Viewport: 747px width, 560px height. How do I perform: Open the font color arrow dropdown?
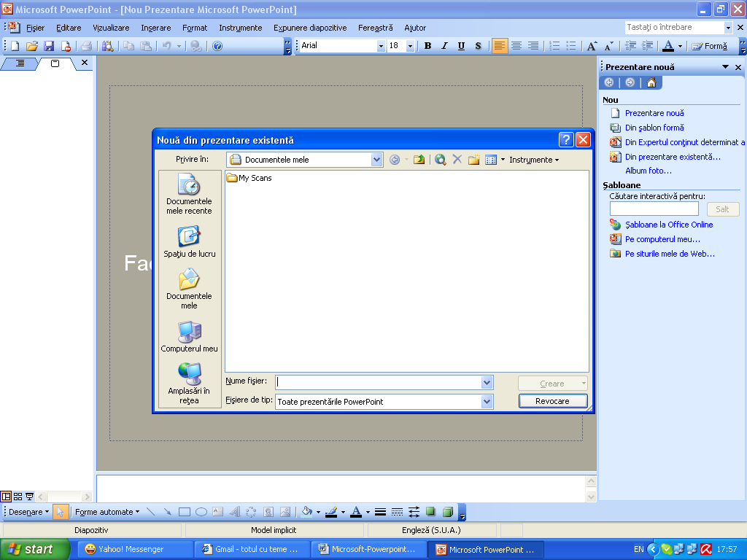click(680, 46)
